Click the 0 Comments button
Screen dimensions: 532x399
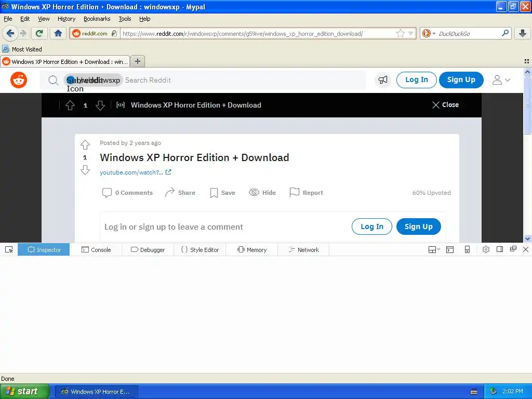(128, 193)
